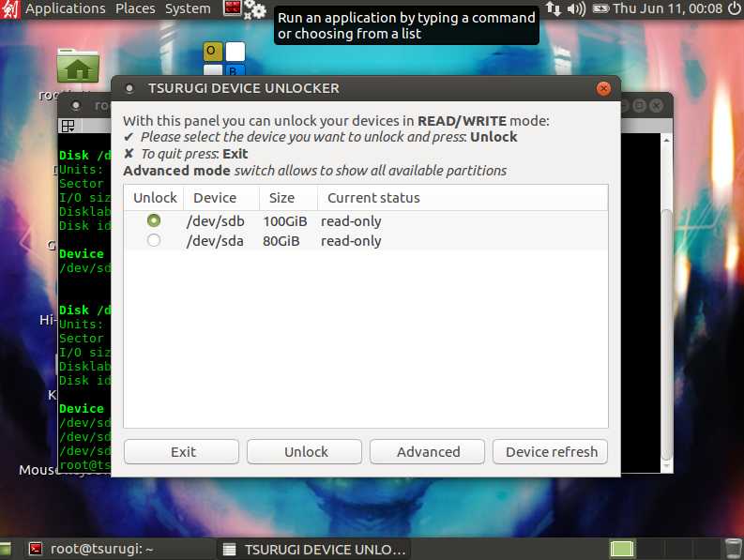Click the Unlock column header
744x560 pixels.
[154, 197]
